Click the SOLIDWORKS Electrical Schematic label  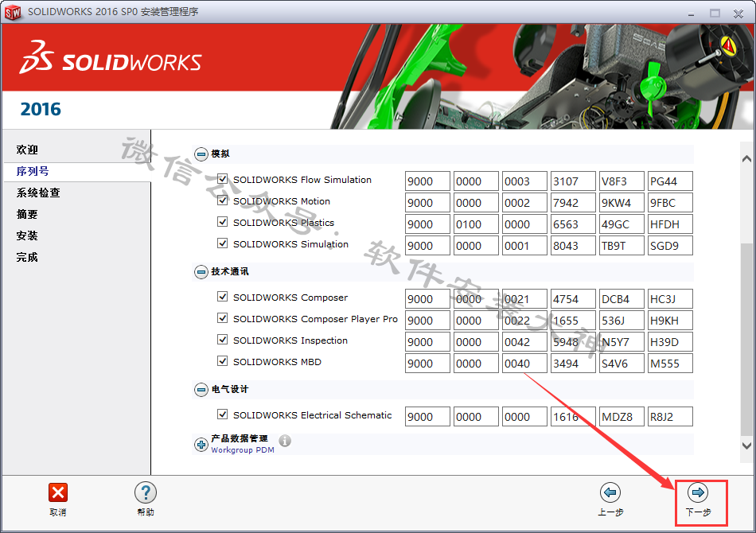pos(313,415)
